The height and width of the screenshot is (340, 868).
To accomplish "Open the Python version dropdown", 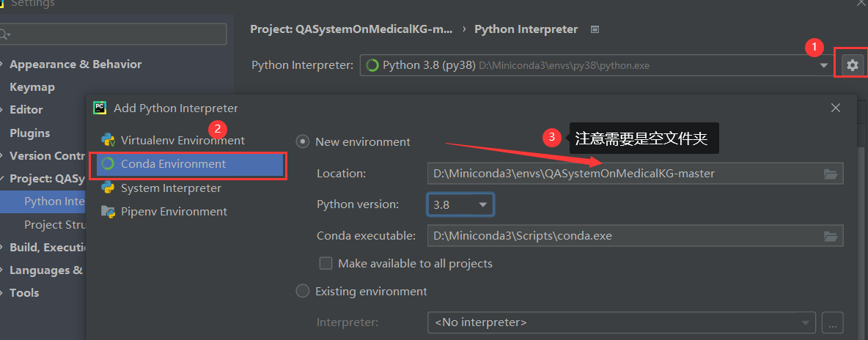I will [x=460, y=204].
